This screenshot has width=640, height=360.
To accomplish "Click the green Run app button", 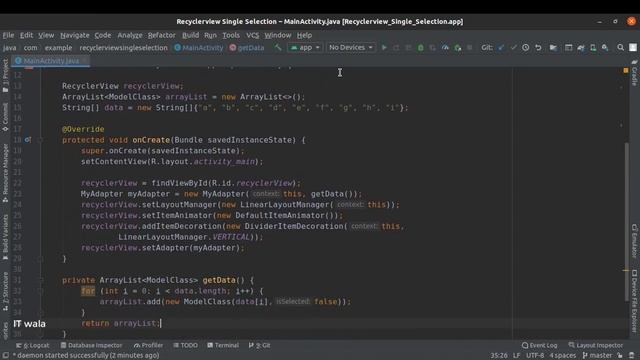I will 384,48.
